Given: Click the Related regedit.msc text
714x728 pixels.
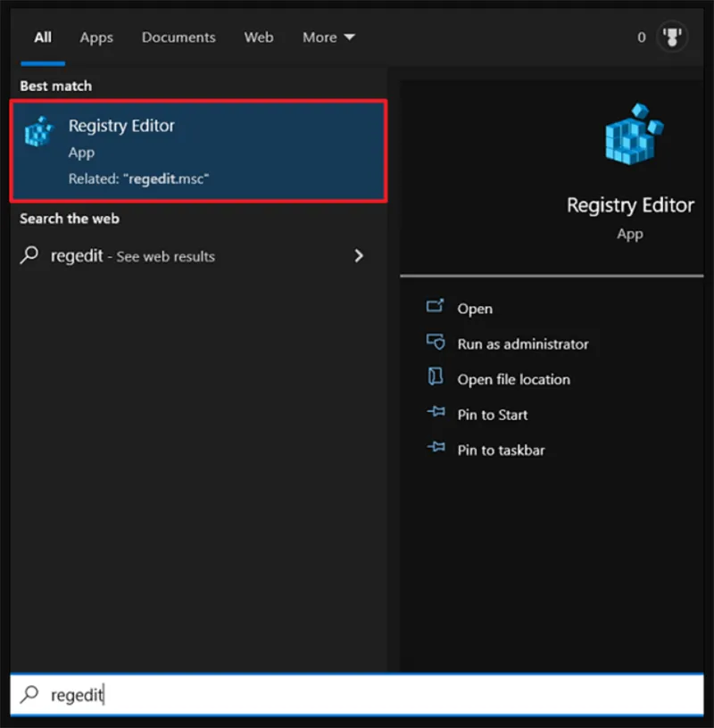Looking at the screenshot, I should (138, 178).
